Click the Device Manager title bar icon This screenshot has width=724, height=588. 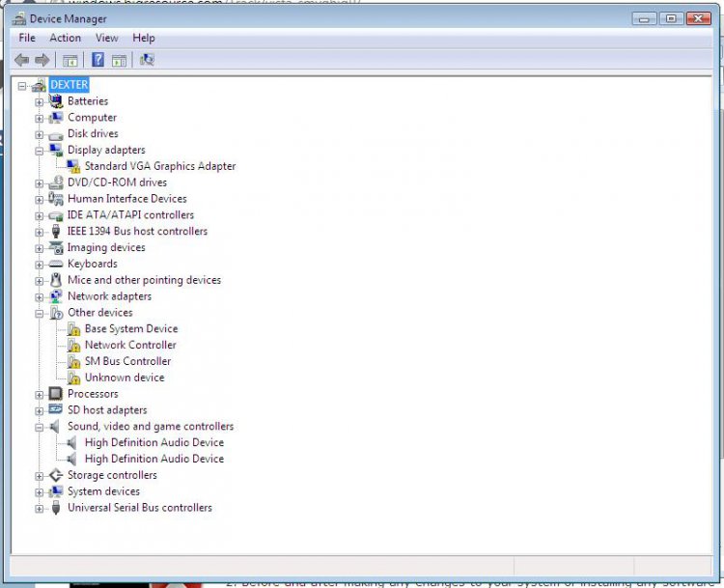pyautogui.click(x=19, y=18)
